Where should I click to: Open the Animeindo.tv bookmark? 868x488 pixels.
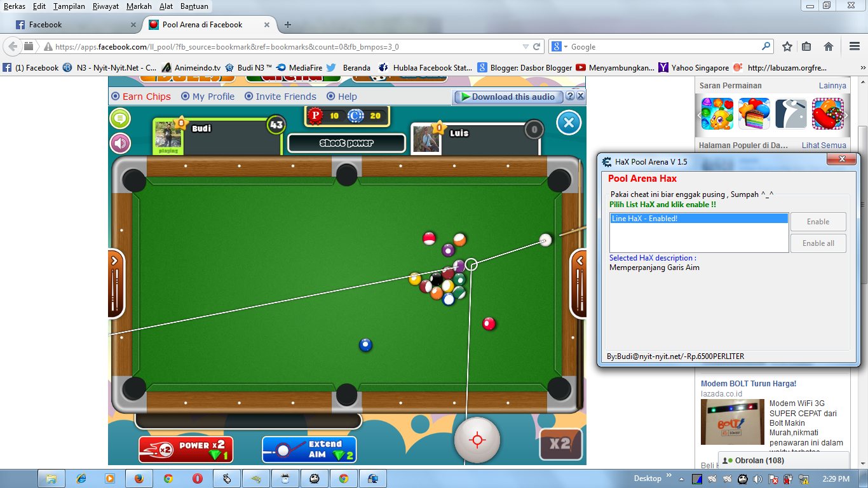191,67
